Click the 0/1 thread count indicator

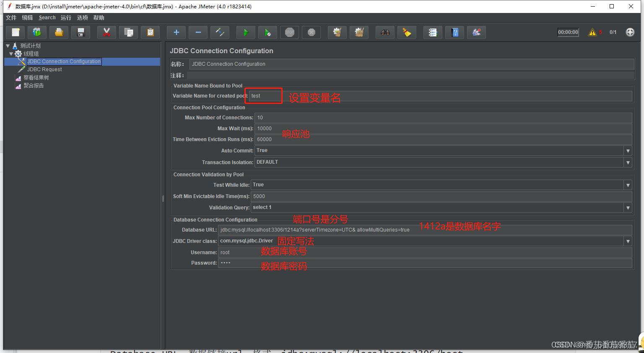613,32
